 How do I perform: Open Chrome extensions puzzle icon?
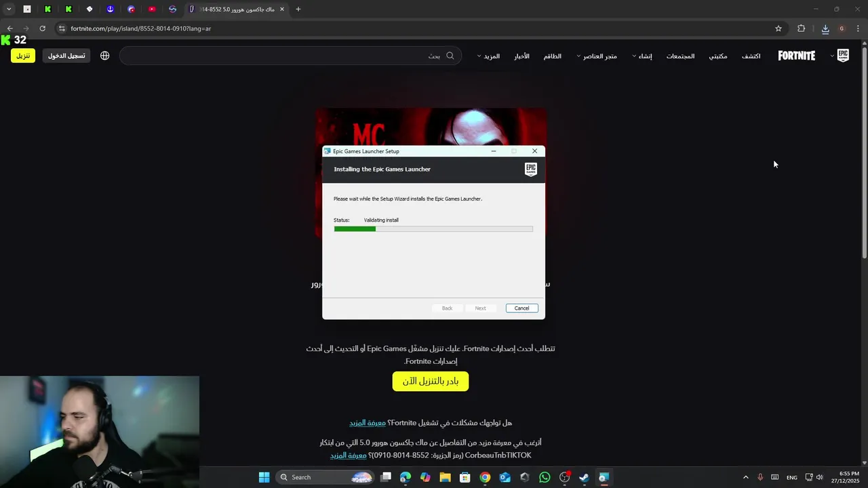(801, 28)
